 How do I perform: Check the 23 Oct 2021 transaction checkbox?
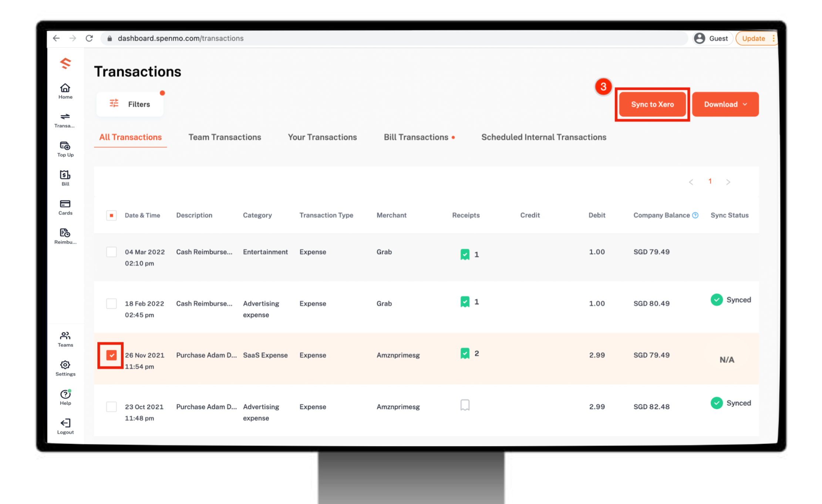pos(111,406)
